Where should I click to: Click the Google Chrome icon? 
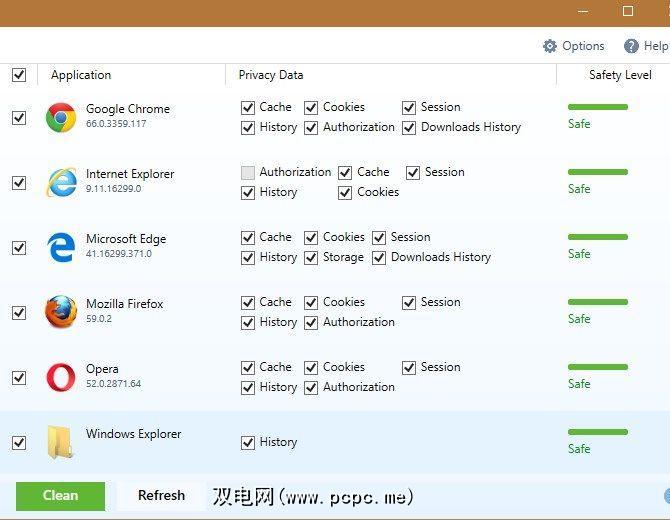pos(61,118)
